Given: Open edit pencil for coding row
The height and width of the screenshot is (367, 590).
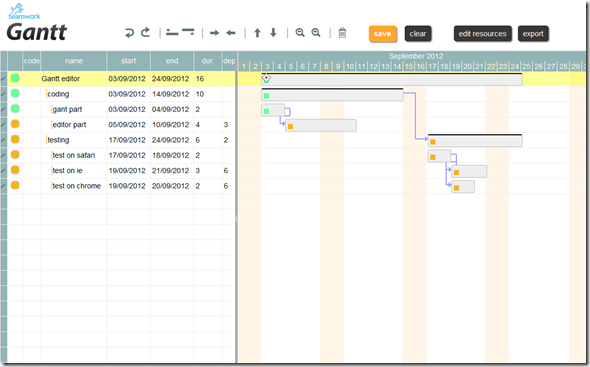Looking at the screenshot, I should (x=4, y=94).
